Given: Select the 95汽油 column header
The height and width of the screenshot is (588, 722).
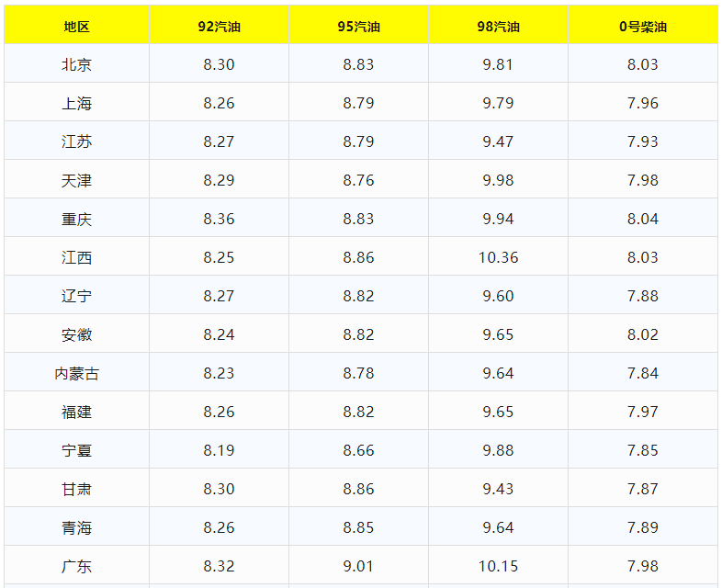Looking at the screenshot, I should (x=358, y=27).
